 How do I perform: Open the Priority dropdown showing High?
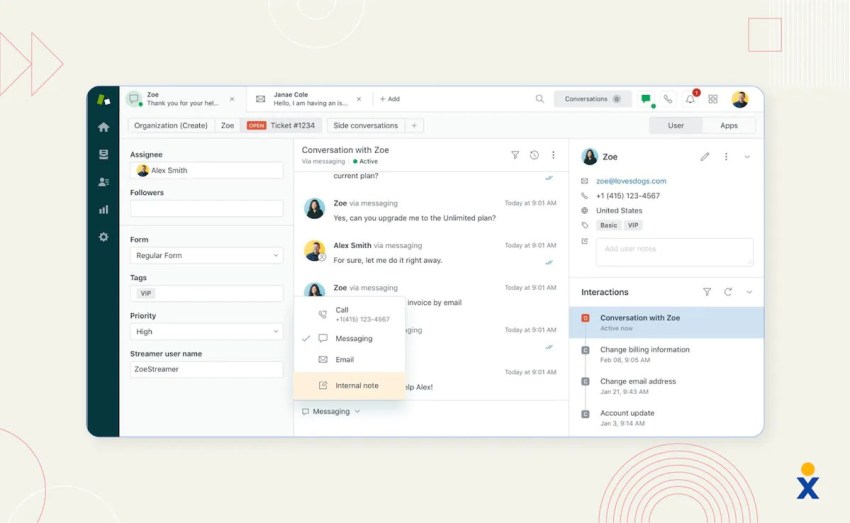pos(207,332)
